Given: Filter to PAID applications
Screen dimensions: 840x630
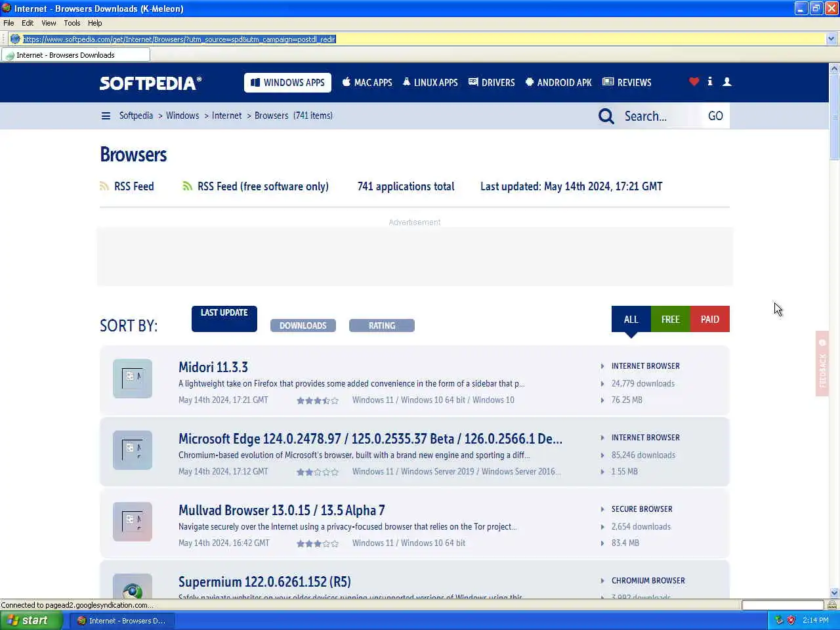Looking at the screenshot, I should (710, 320).
